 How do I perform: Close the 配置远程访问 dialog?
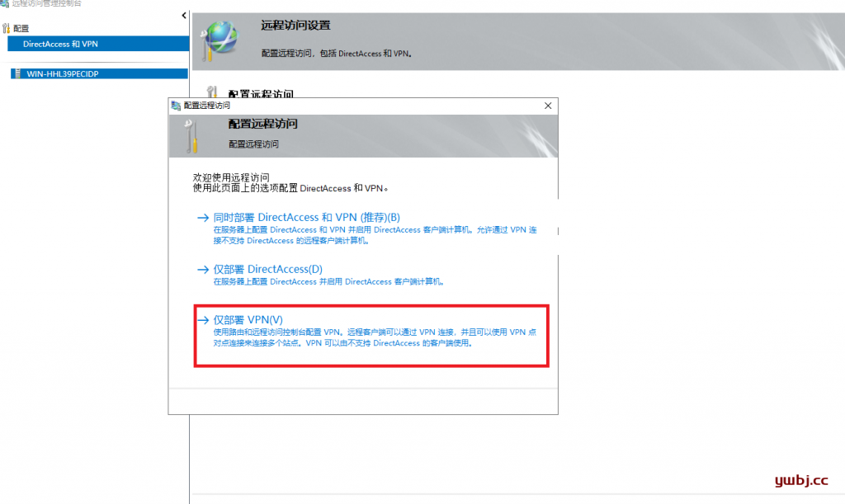[x=548, y=106]
